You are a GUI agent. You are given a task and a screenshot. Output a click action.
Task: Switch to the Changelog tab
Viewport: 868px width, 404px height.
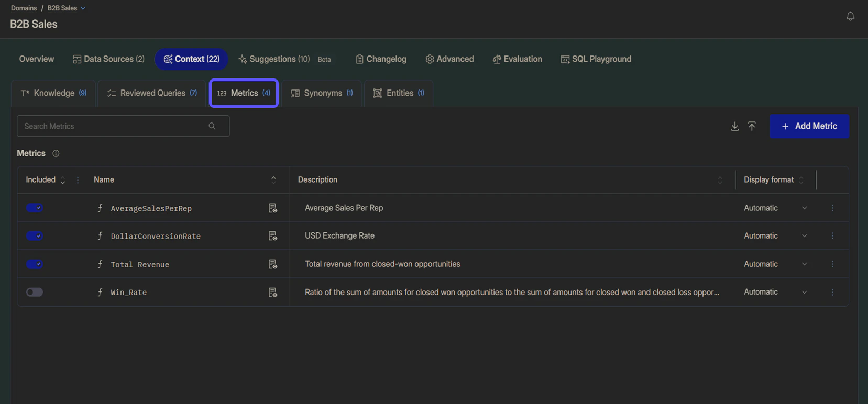coord(381,59)
